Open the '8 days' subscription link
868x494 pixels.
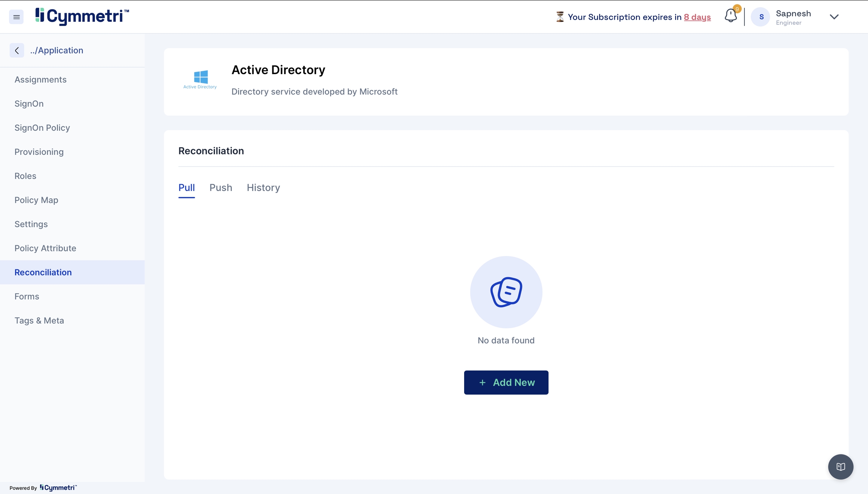[x=697, y=17]
